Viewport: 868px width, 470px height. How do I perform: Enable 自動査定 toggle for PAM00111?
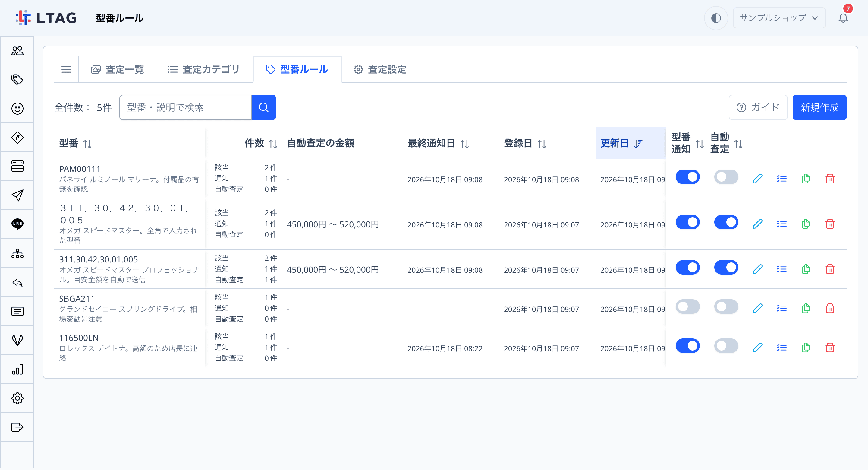[726, 177]
